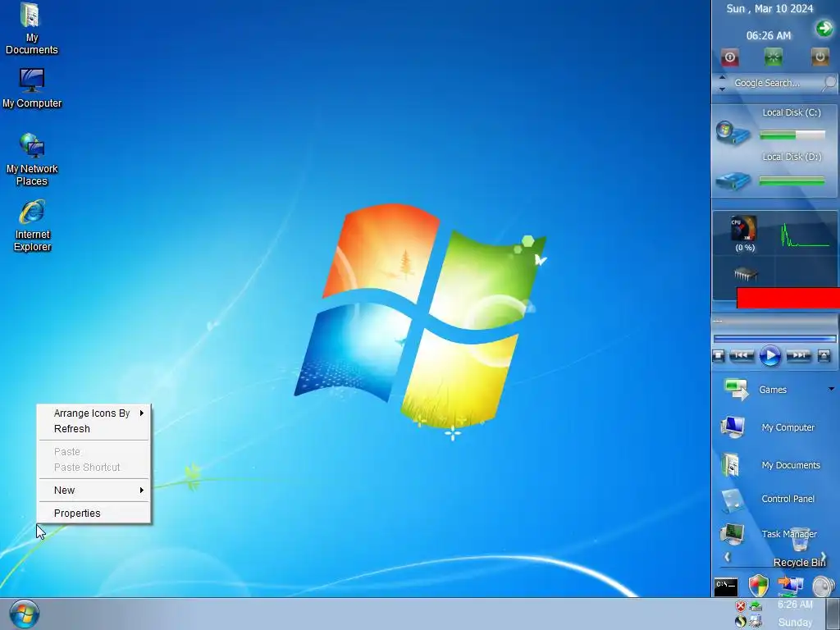This screenshot has height=630, width=840.
Task: Click the right arrow in sidebar launcher
Action: 824,557
